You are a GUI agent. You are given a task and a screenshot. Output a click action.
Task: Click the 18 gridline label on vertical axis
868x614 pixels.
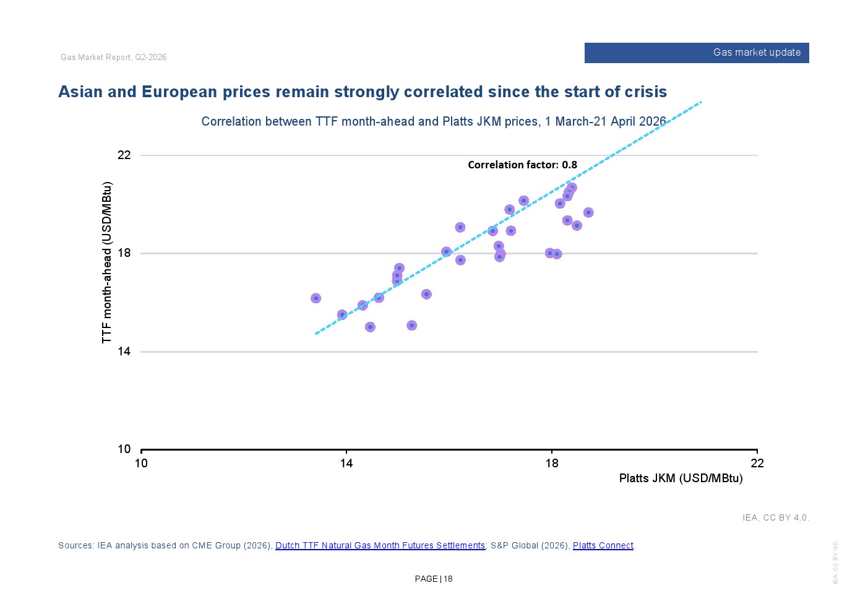click(x=124, y=253)
